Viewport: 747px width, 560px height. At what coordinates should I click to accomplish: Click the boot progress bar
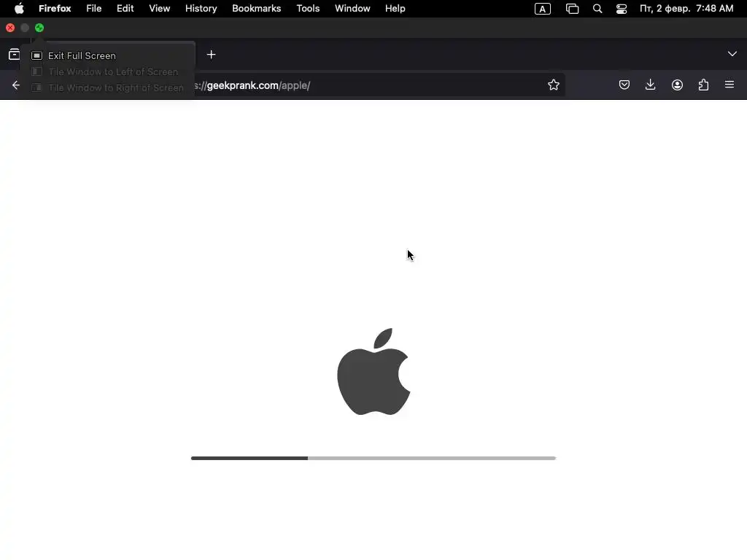tap(373, 458)
